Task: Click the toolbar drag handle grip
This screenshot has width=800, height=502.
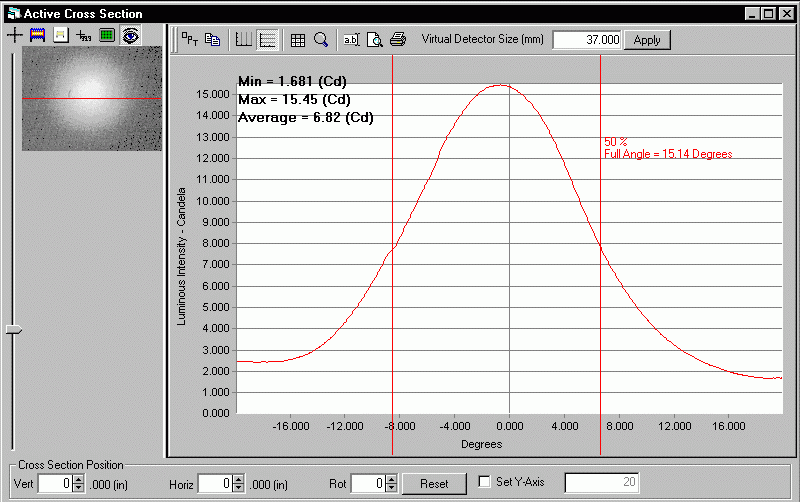Action: click(x=174, y=40)
